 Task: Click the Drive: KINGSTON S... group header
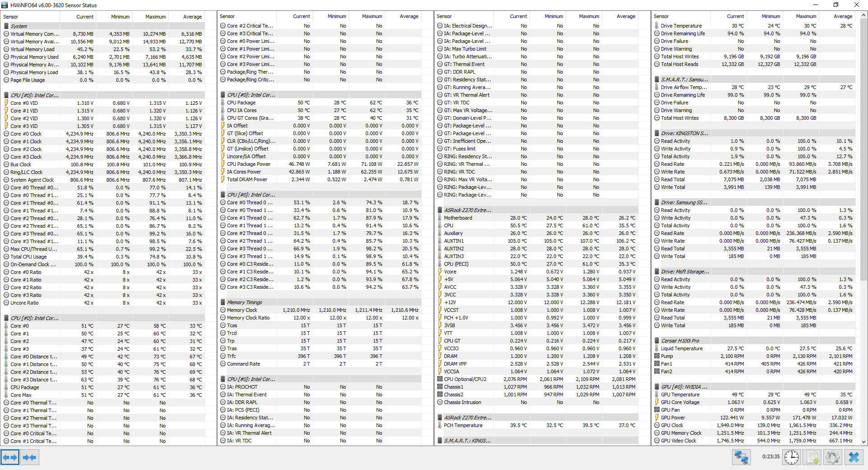685,133
